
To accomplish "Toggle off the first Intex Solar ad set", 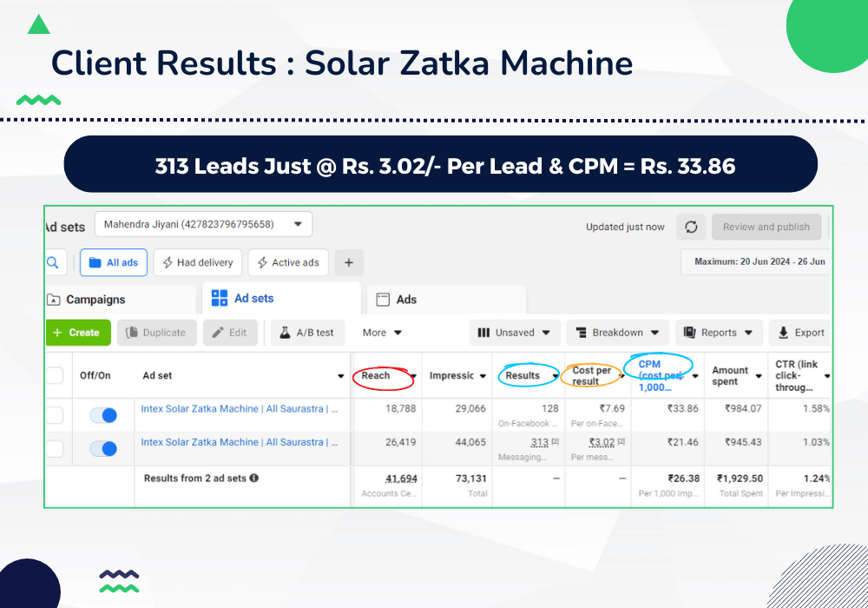I will click(103, 415).
